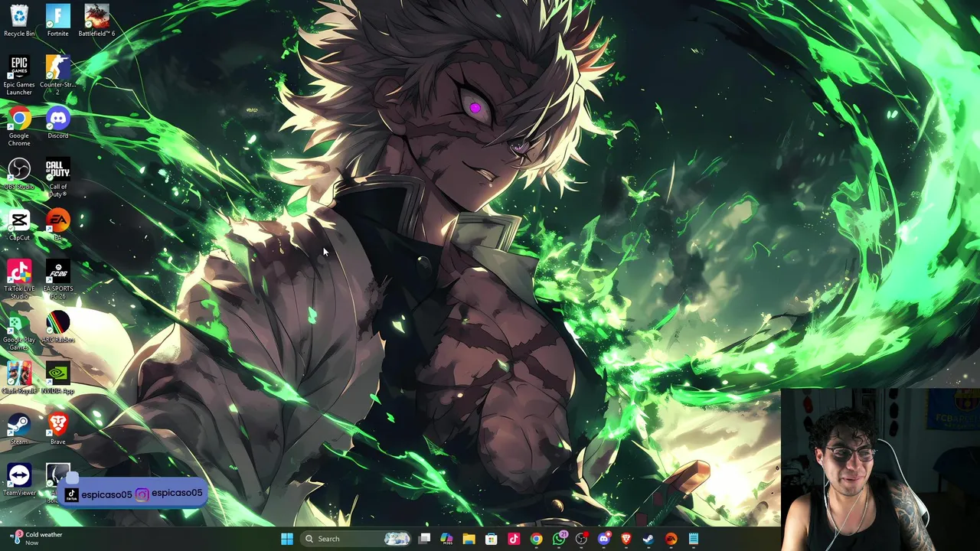
Task: Open Microsoft 365 from the taskbar
Action: [447, 539]
